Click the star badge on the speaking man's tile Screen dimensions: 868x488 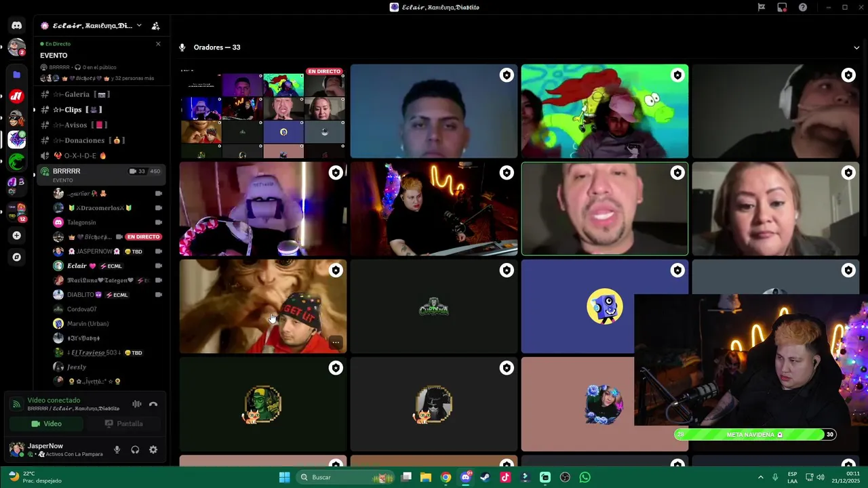(677, 173)
